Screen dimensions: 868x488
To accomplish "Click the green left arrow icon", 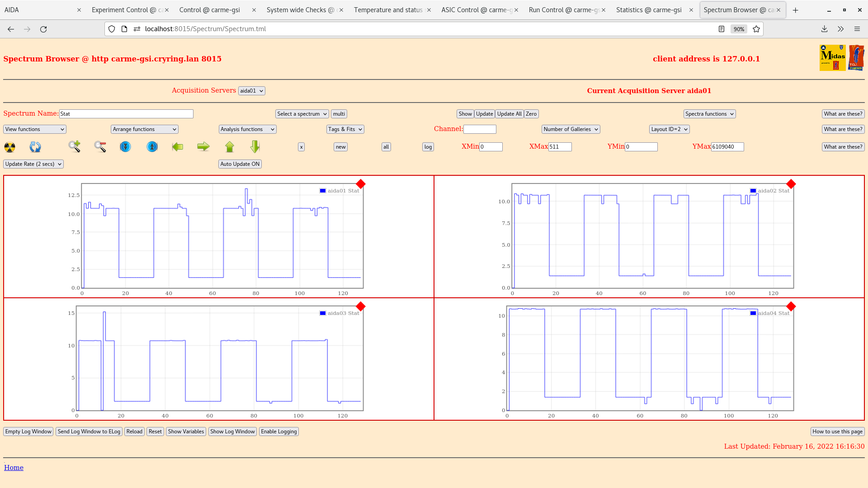I will coord(178,147).
